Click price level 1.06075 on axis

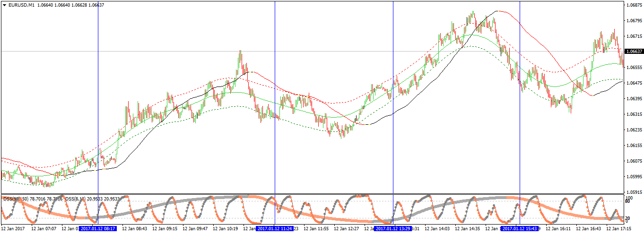[x=633, y=161]
